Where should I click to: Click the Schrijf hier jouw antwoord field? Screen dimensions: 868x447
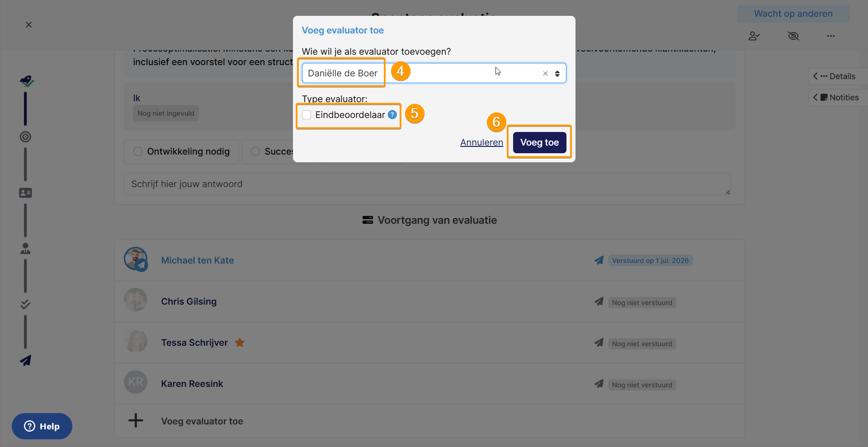(427, 184)
